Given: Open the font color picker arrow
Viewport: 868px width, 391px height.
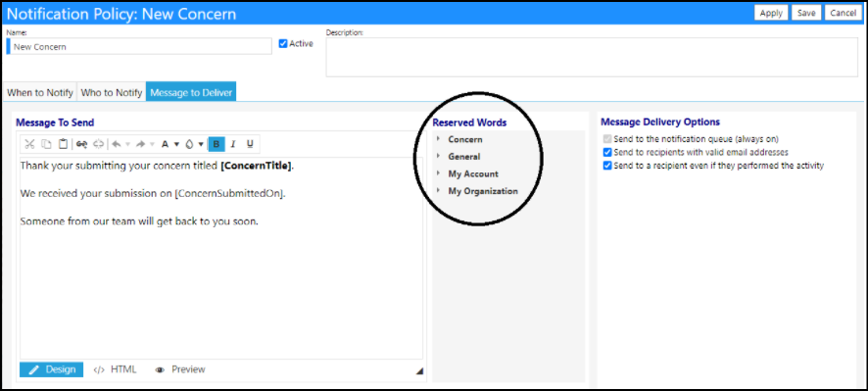Looking at the screenshot, I should pyautogui.click(x=176, y=145).
